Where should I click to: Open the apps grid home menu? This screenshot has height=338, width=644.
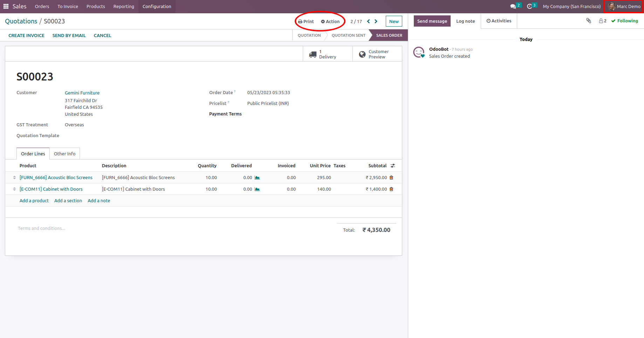coord(6,6)
